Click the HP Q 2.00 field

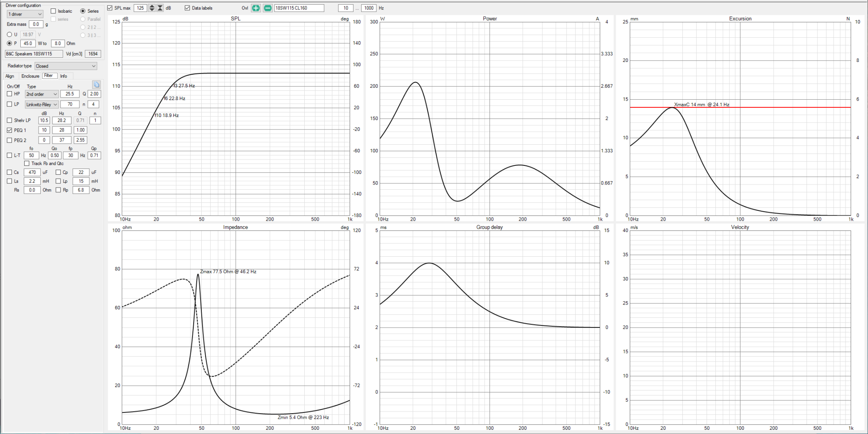(94, 94)
